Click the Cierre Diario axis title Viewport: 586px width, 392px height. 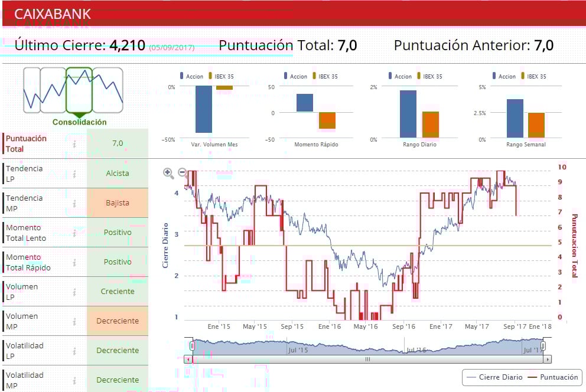[x=165, y=246]
